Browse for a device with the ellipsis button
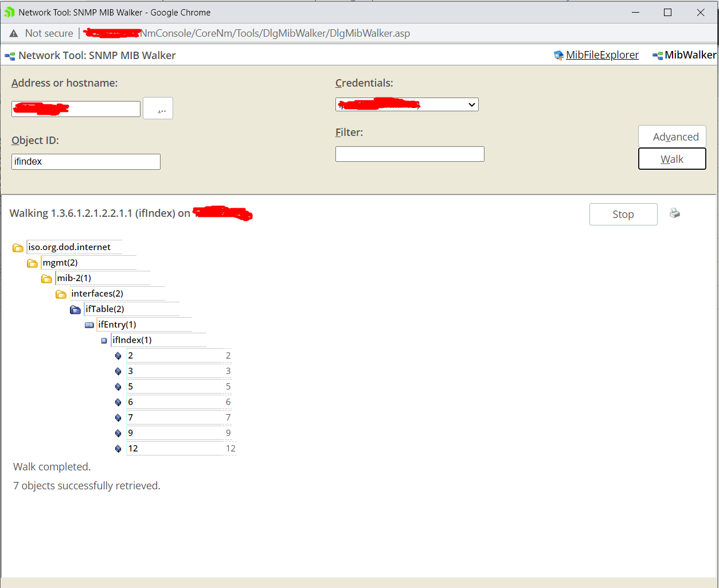The height and width of the screenshot is (588, 719). [158, 108]
